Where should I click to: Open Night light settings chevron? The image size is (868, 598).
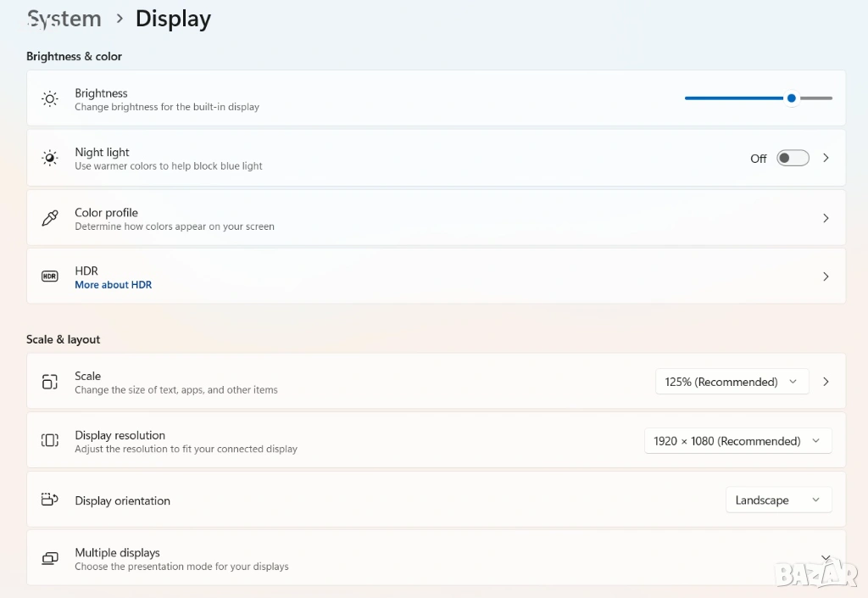826,159
